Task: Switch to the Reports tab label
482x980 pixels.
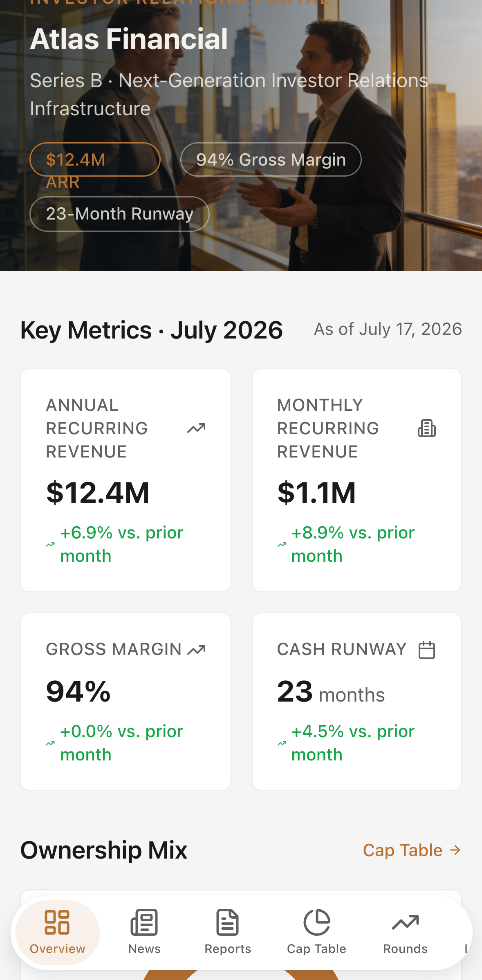Action: click(228, 949)
